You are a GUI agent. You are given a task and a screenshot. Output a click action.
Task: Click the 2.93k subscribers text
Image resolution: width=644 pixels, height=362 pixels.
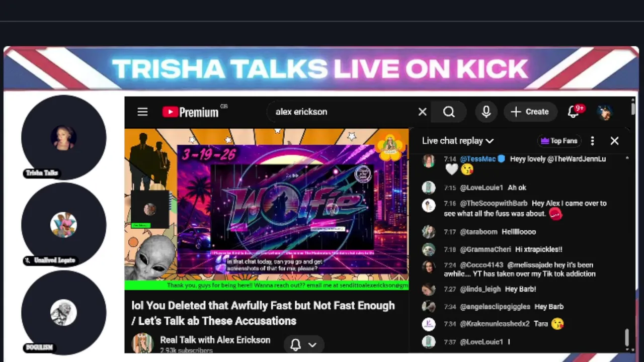pyautogui.click(x=186, y=350)
